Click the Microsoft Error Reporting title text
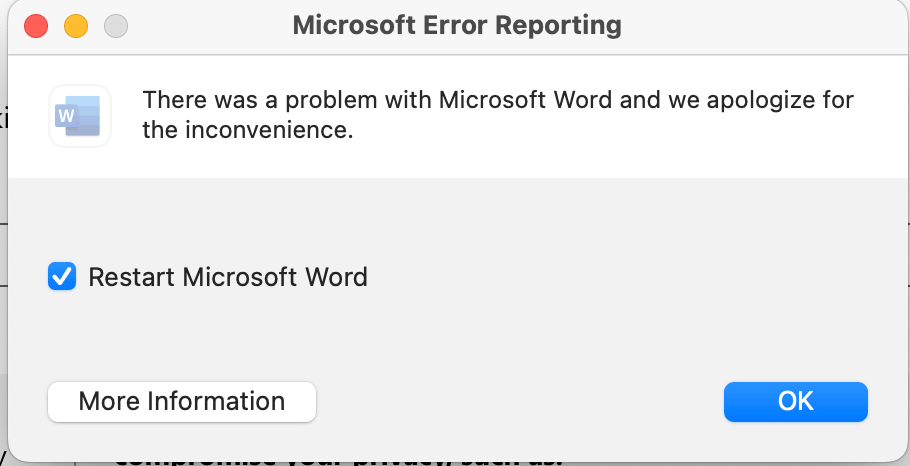Image resolution: width=910 pixels, height=466 pixels. click(x=456, y=25)
